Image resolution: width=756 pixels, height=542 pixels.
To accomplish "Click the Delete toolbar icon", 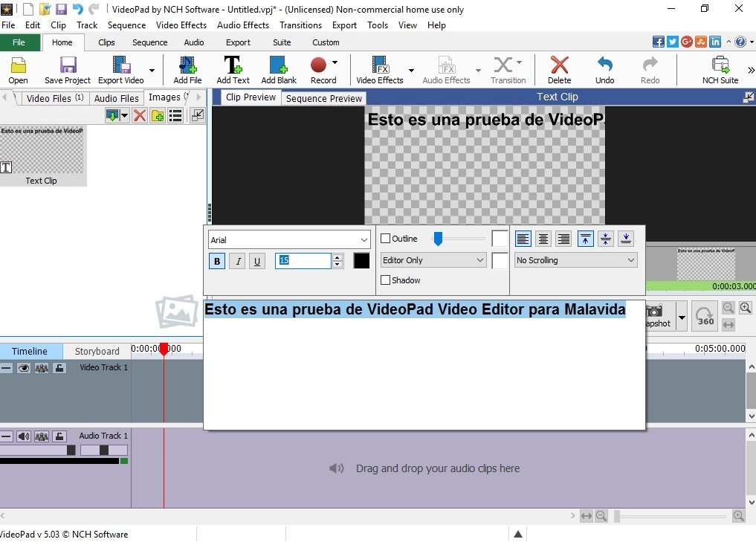I will tap(559, 70).
